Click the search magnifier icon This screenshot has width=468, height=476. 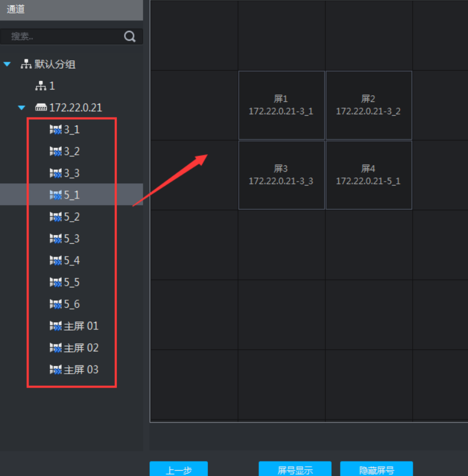click(x=129, y=36)
